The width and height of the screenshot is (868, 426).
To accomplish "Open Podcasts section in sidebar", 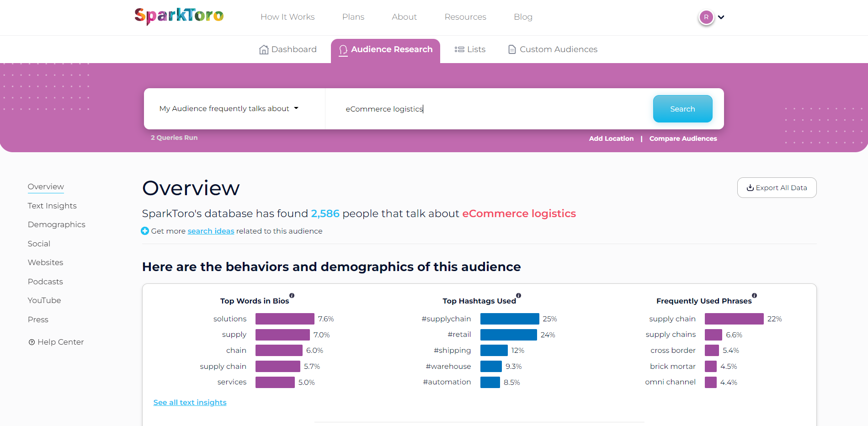I will pyautogui.click(x=45, y=282).
